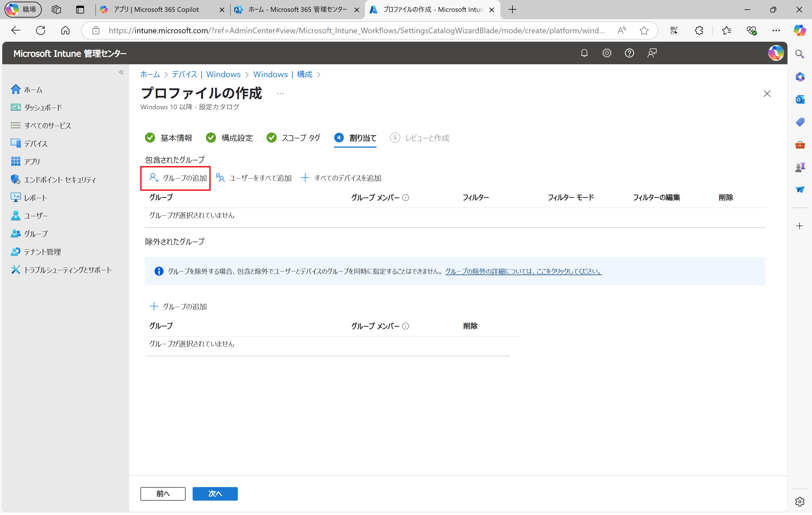
Task: Open the Intune settings gear
Action: point(607,53)
